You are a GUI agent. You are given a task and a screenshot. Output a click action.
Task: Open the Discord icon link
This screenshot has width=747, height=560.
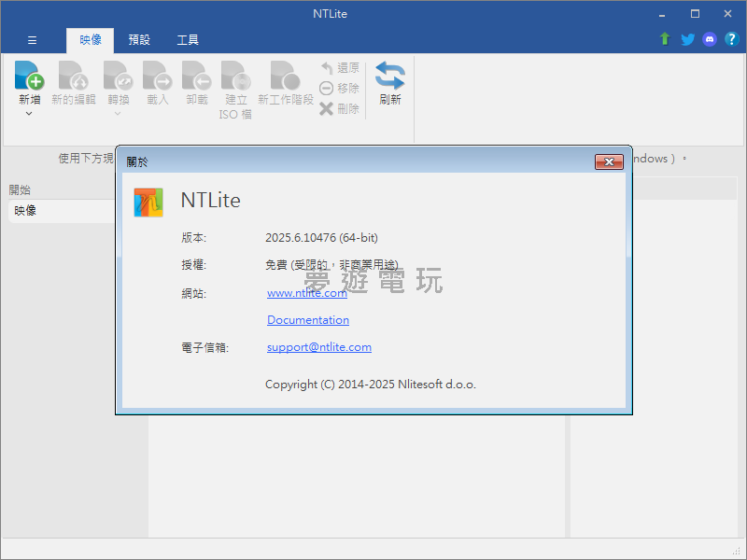tap(710, 39)
